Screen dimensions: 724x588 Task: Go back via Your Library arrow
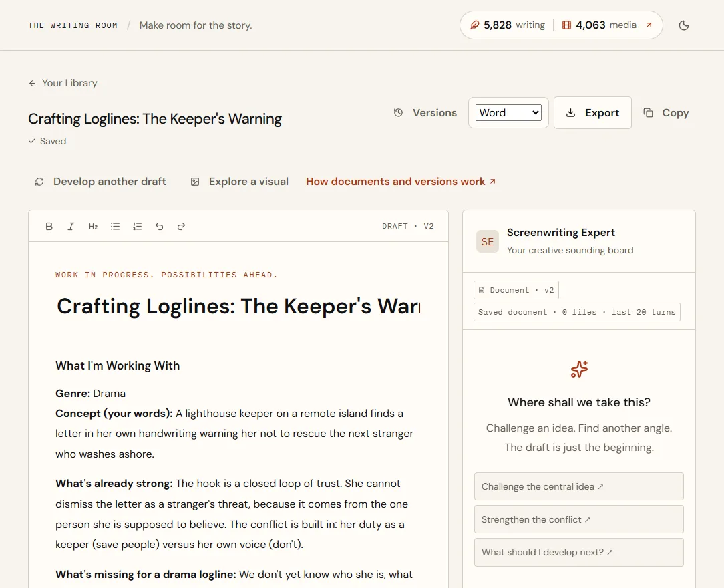point(32,83)
